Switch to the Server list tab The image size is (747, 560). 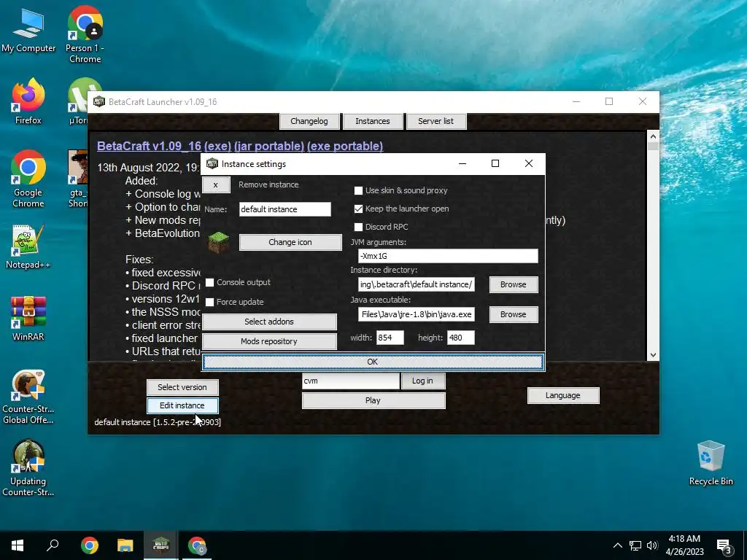coord(436,121)
